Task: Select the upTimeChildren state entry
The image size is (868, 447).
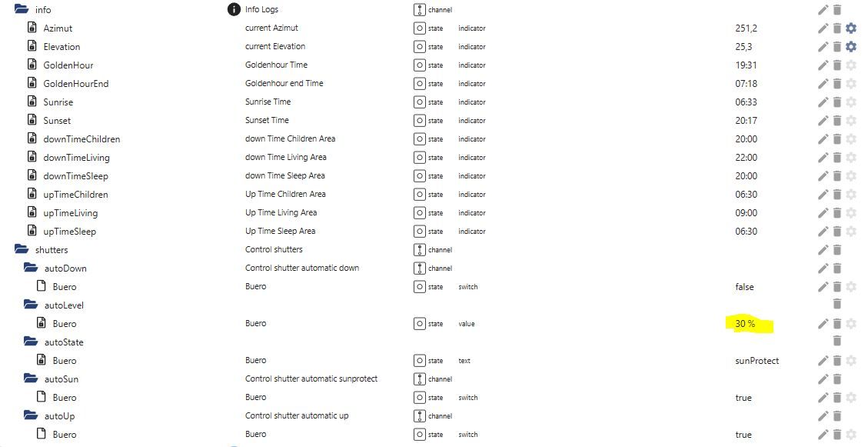Action: [75, 195]
